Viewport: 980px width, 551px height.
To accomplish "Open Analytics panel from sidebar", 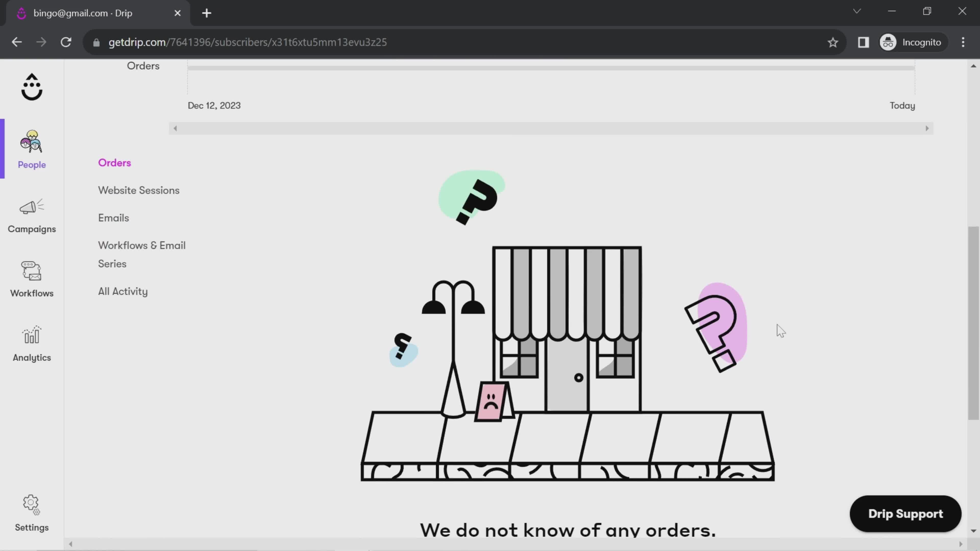I will [32, 343].
